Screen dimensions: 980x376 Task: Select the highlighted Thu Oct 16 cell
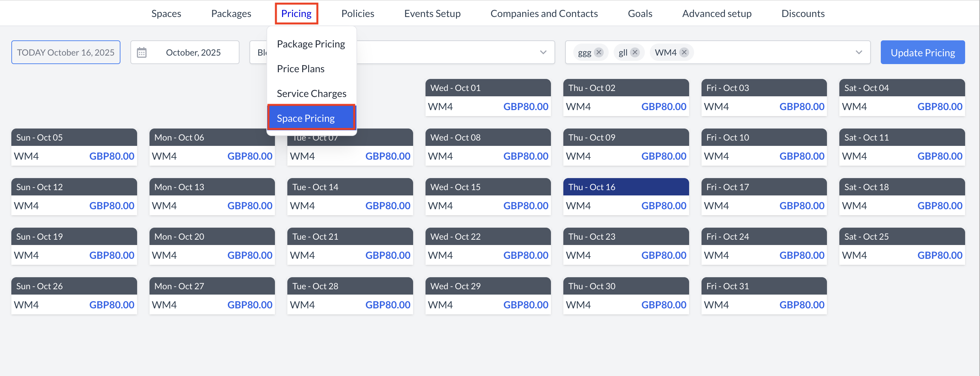click(625, 187)
